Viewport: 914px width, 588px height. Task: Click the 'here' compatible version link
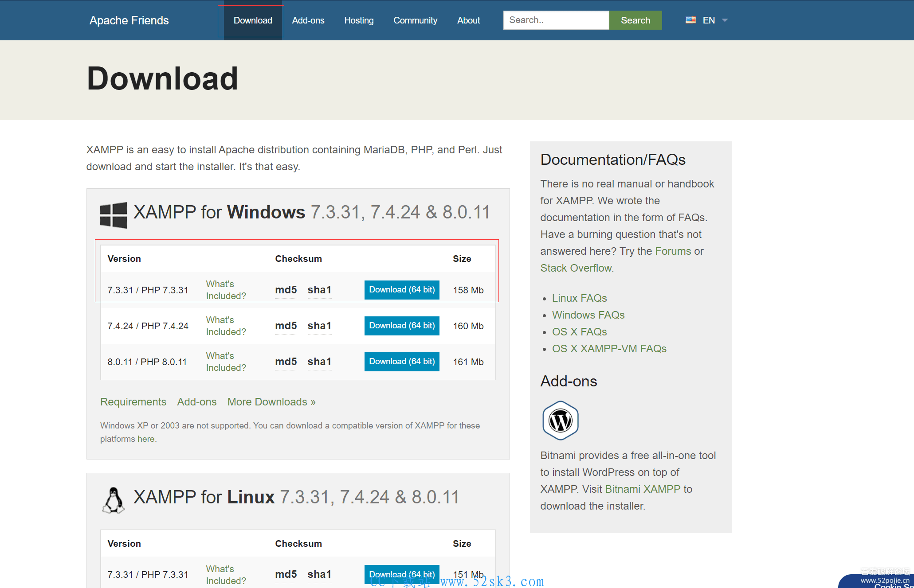click(x=146, y=439)
